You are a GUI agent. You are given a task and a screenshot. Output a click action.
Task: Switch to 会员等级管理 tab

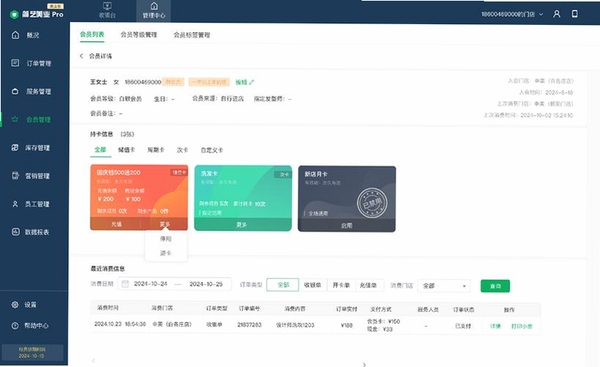(139, 35)
